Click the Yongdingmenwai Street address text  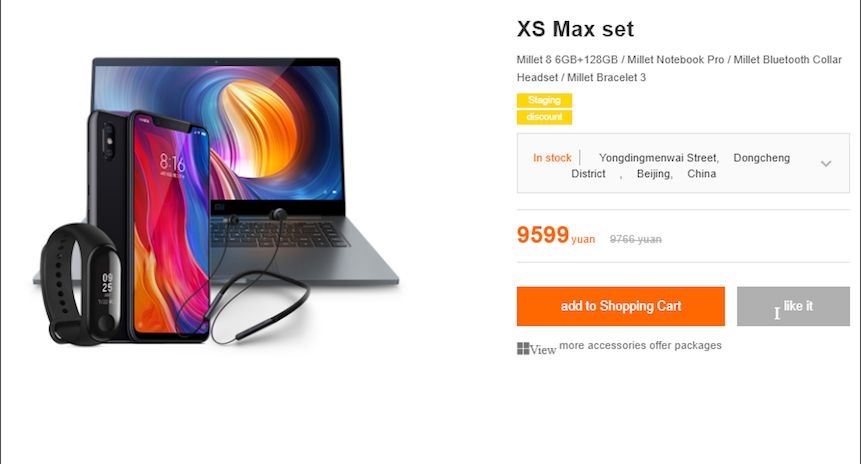pyautogui.click(x=659, y=158)
